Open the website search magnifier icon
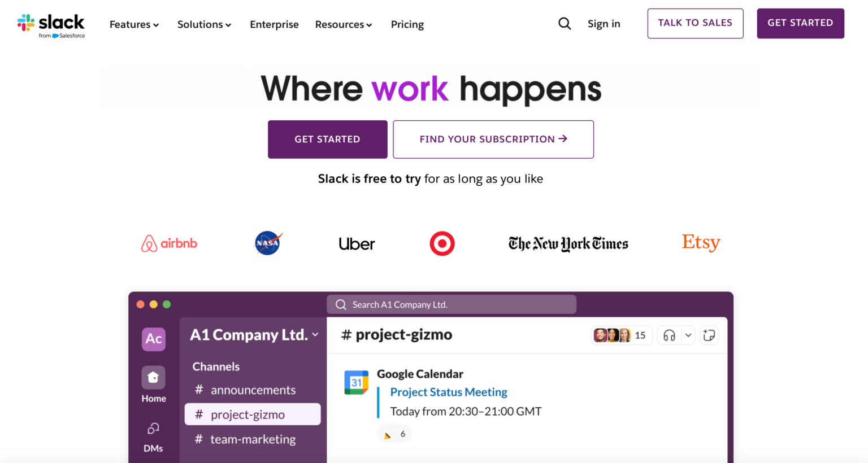This screenshot has width=868, height=463. click(x=565, y=24)
